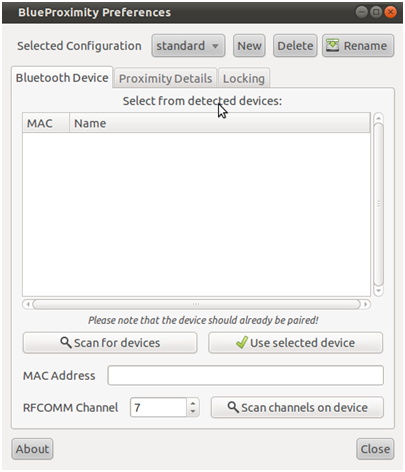This screenshot has height=472, width=405.
Task: Decrease the RFCOMM Channel value with the down arrow
Action: (193, 411)
